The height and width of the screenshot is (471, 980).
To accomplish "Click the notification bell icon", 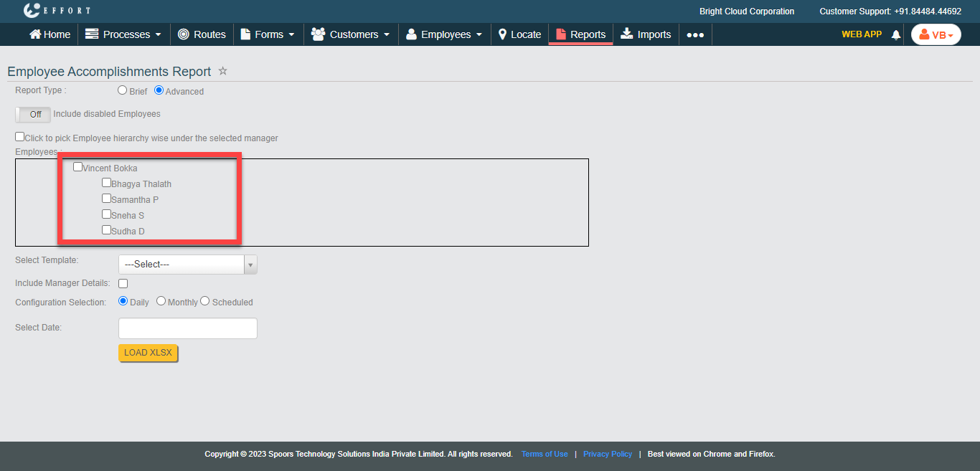I will tap(895, 34).
